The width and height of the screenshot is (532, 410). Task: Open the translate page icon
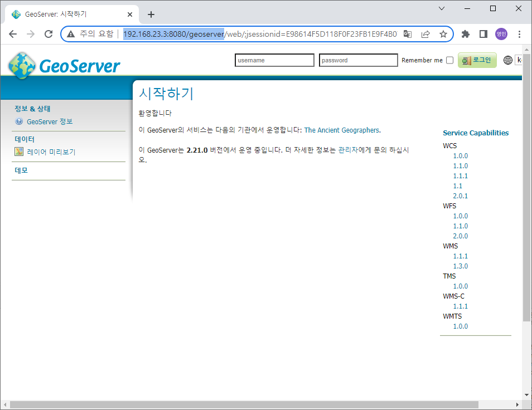(408, 34)
